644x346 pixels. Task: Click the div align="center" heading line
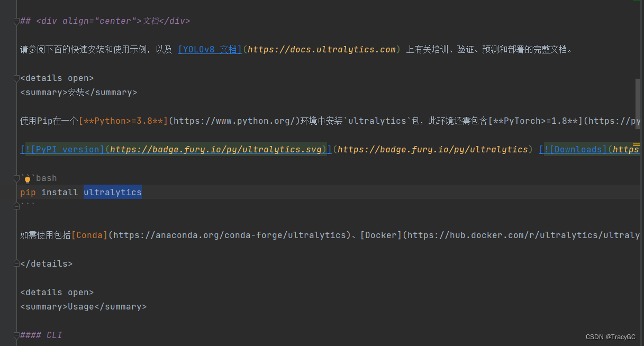pos(105,21)
